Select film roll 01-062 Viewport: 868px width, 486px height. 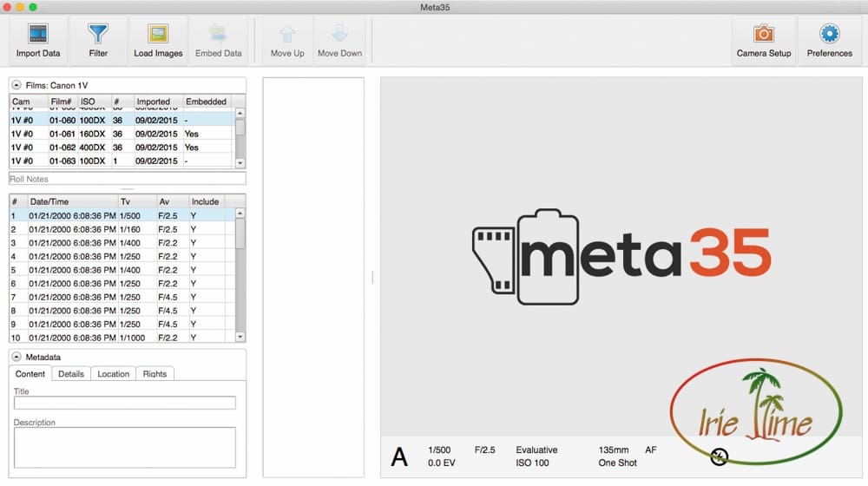[122, 148]
